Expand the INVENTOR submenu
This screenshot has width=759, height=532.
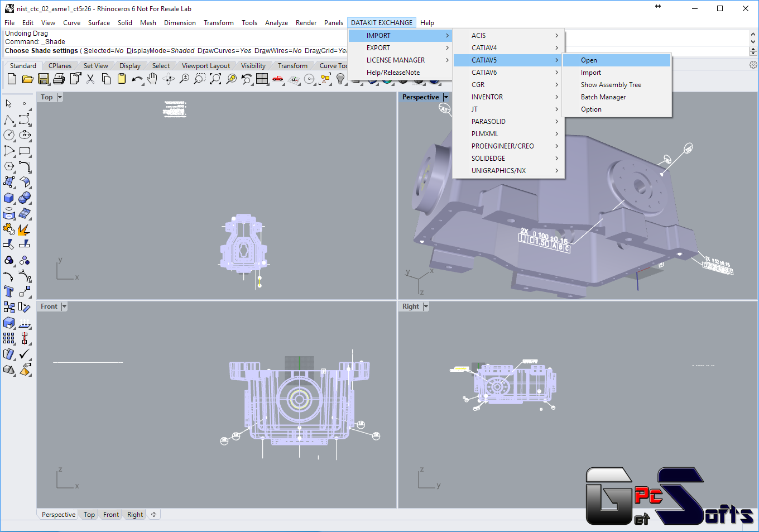point(509,97)
